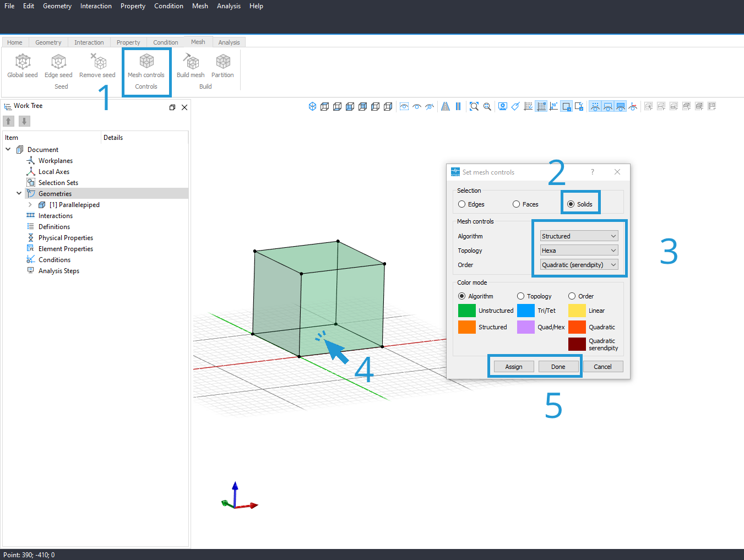This screenshot has height=560, width=744.
Task: Switch to the Geometry ribbon tab
Action: click(x=48, y=42)
